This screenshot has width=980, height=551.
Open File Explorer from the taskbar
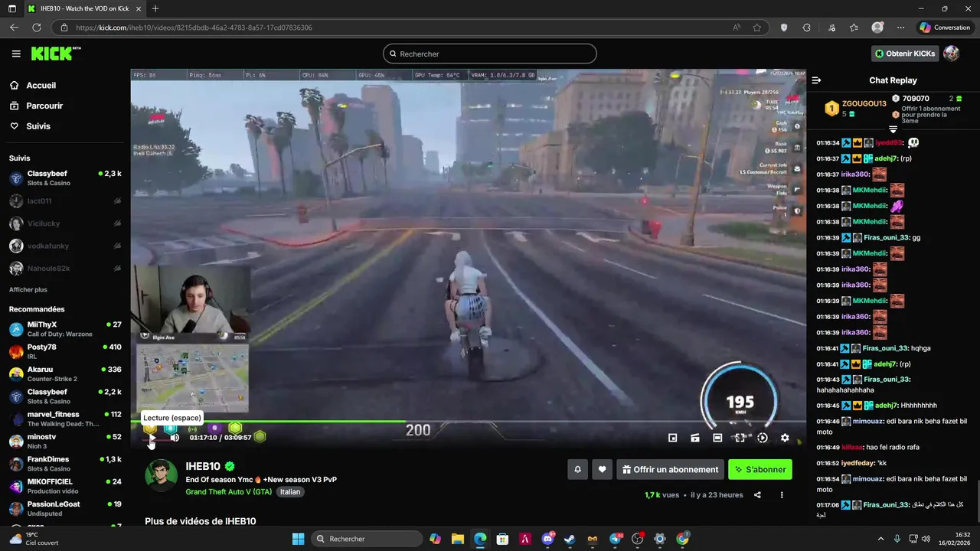click(457, 539)
